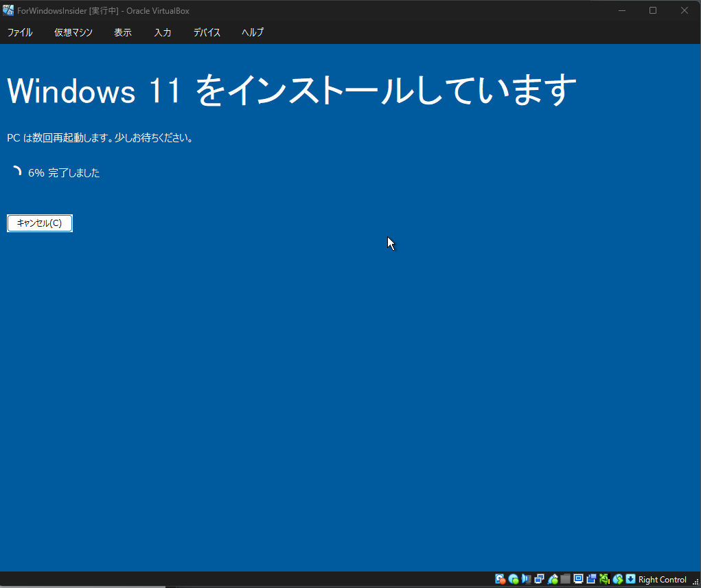
Task: Click the mouse integration status icon
Action: coord(618,579)
